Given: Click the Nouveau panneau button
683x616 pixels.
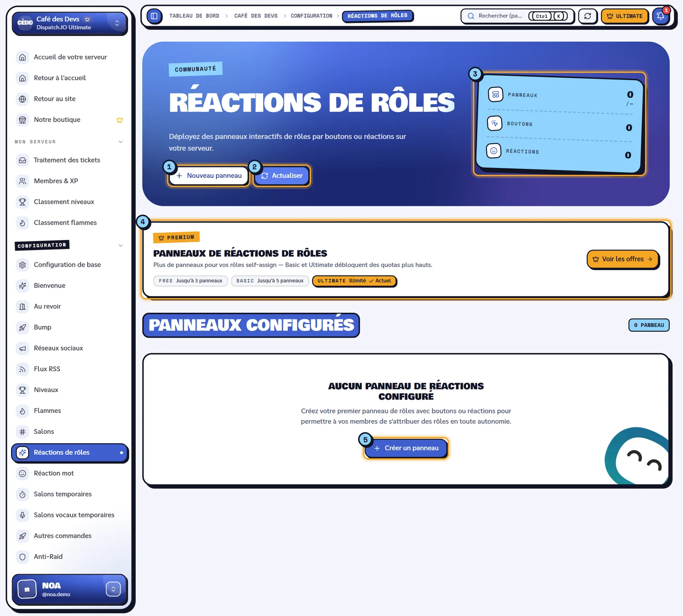Looking at the screenshot, I should [209, 176].
